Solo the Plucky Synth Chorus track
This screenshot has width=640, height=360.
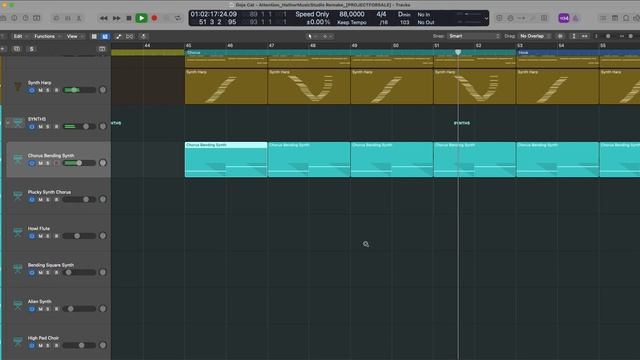tap(48, 200)
